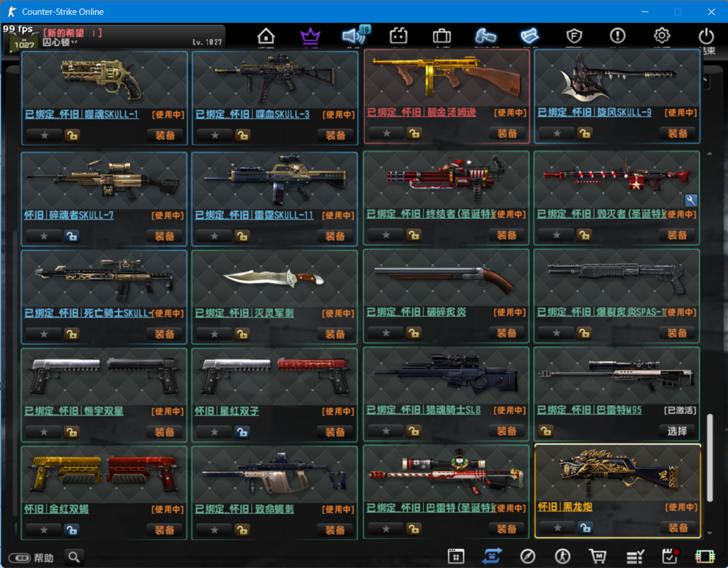Click the magnifier search icon at the bottom

pos(73,557)
